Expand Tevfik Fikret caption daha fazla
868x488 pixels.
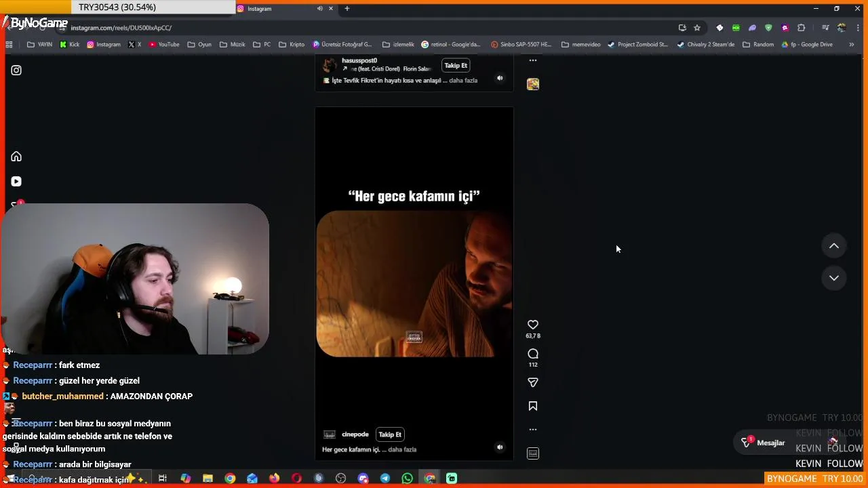(x=463, y=80)
